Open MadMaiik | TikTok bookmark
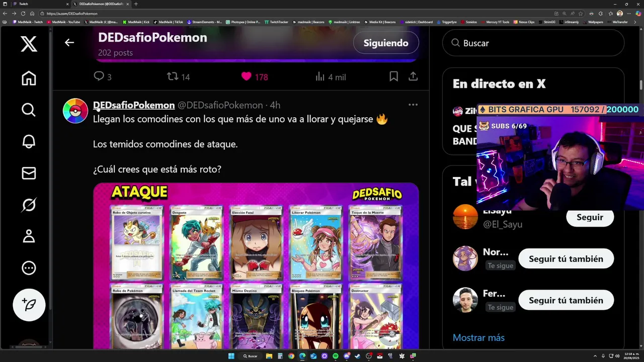 (x=169, y=22)
